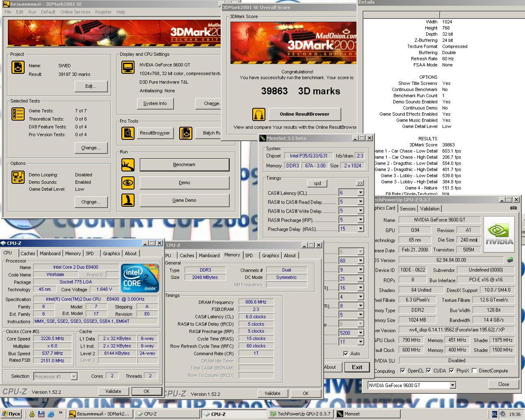Click the tray icon next to the clock
Viewport: 525px width, 420px height.
click(504, 414)
